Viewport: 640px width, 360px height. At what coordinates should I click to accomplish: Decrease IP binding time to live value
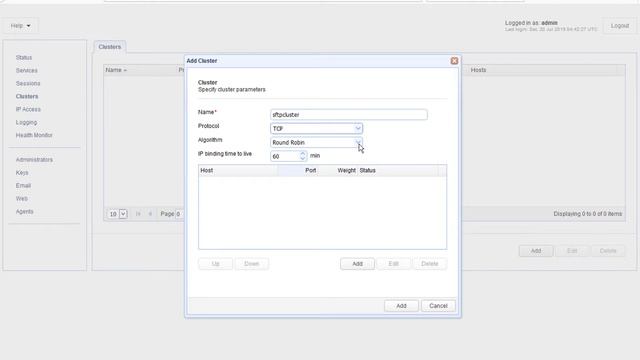pos(302,158)
